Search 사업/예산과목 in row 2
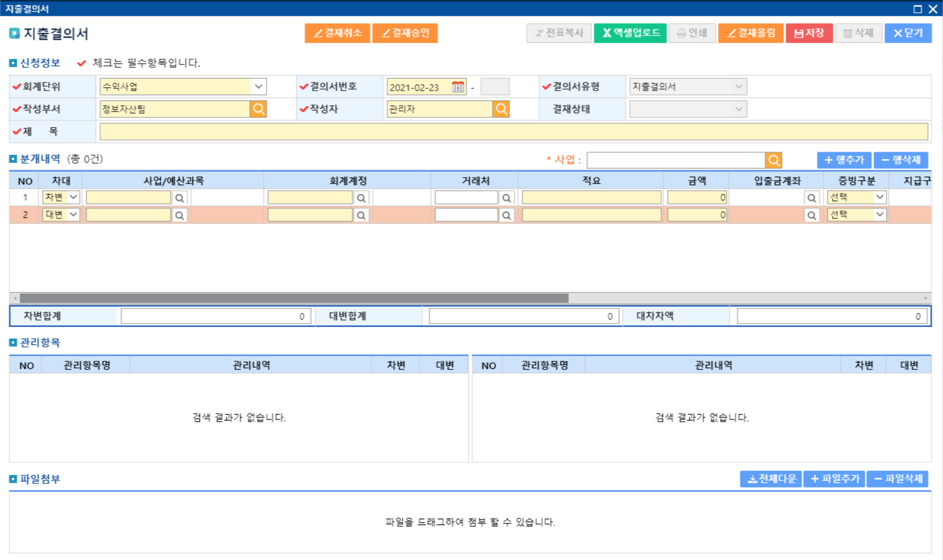The height and width of the screenshot is (560, 943). tap(180, 216)
